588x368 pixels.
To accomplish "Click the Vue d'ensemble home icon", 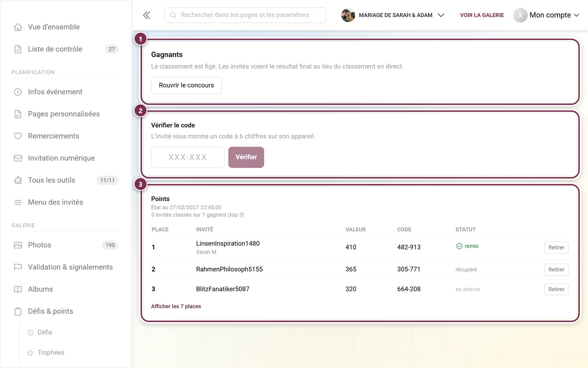I will pyautogui.click(x=18, y=27).
